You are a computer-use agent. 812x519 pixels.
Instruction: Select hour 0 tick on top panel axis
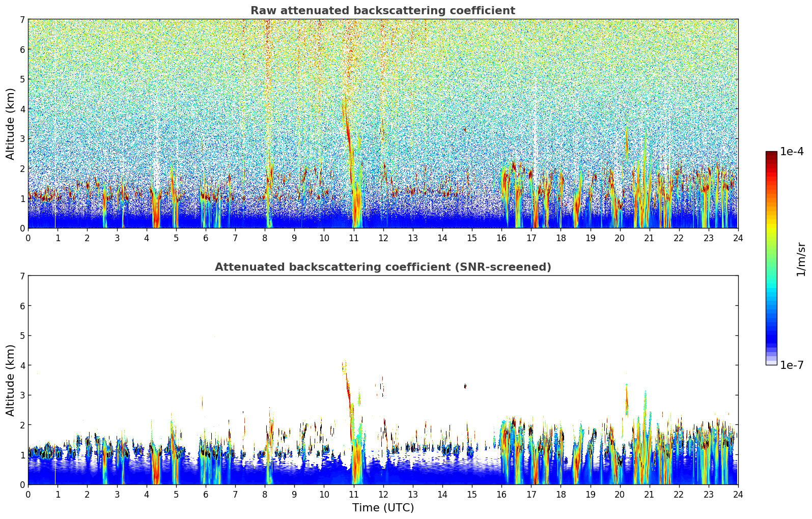(28, 238)
